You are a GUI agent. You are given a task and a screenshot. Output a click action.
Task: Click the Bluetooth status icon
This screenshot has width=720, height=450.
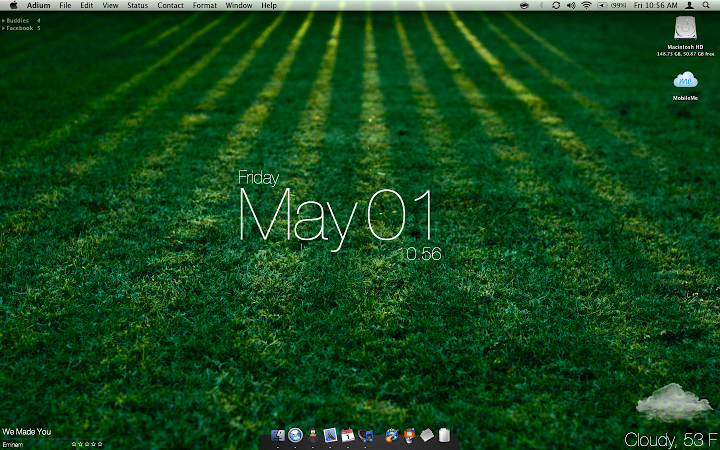pyautogui.click(x=541, y=6)
